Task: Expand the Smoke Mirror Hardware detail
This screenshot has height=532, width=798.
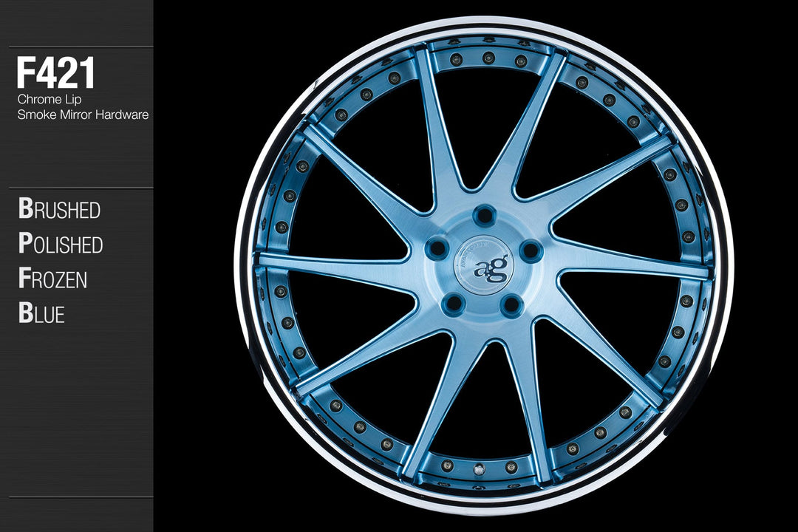Action: pos(82,113)
